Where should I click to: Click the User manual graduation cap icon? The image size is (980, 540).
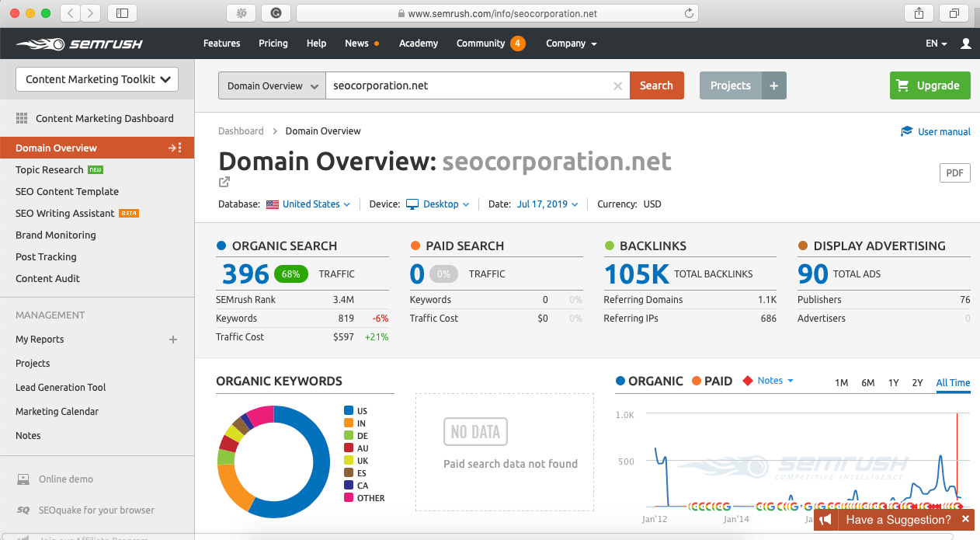906,131
